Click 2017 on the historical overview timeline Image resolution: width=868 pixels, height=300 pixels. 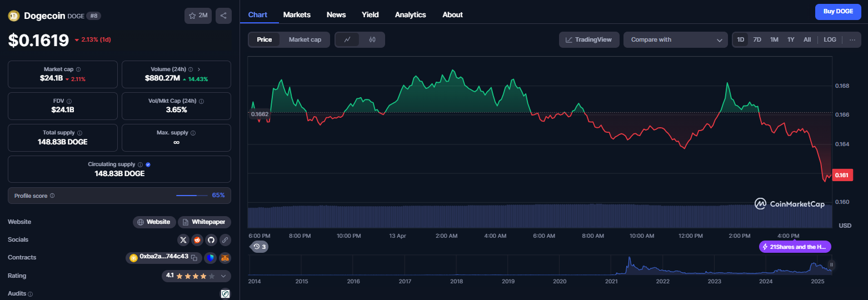point(405,282)
